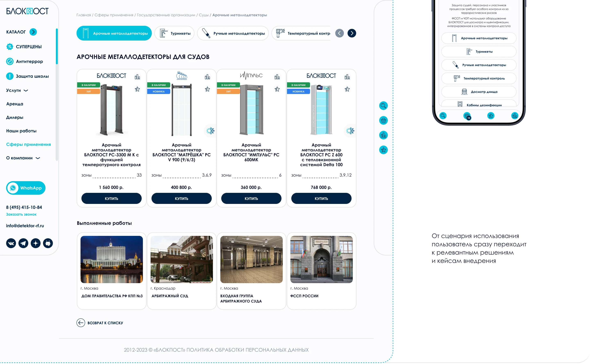Open ФССП РОССИИ project photo

(x=321, y=260)
